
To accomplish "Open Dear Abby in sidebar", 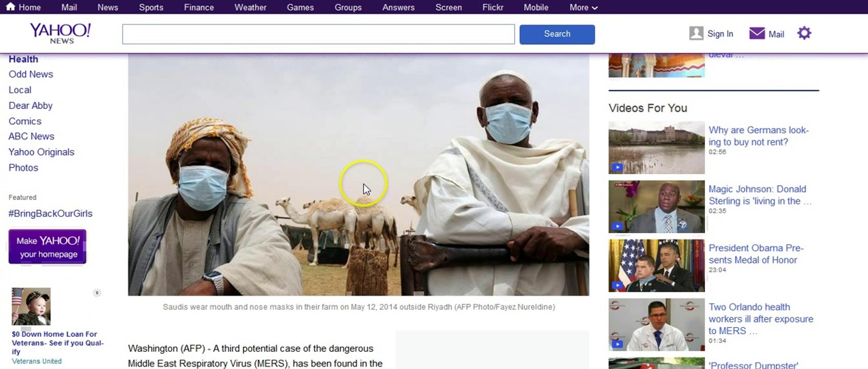I will pyautogui.click(x=30, y=106).
